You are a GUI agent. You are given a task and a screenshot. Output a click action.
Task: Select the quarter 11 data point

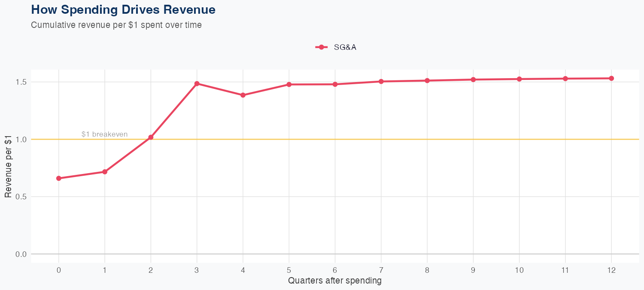tap(565, 79)
